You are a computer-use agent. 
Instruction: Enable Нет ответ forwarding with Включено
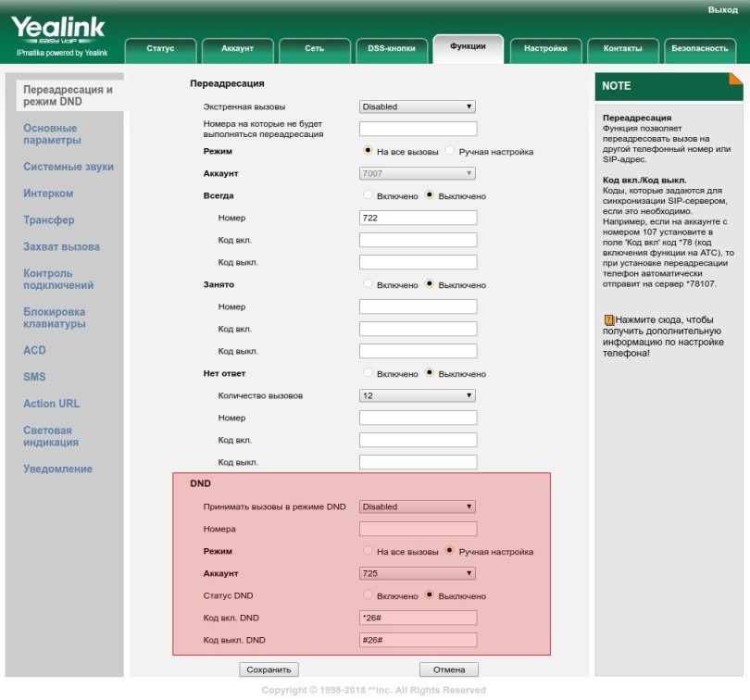[x=368, y=372]
